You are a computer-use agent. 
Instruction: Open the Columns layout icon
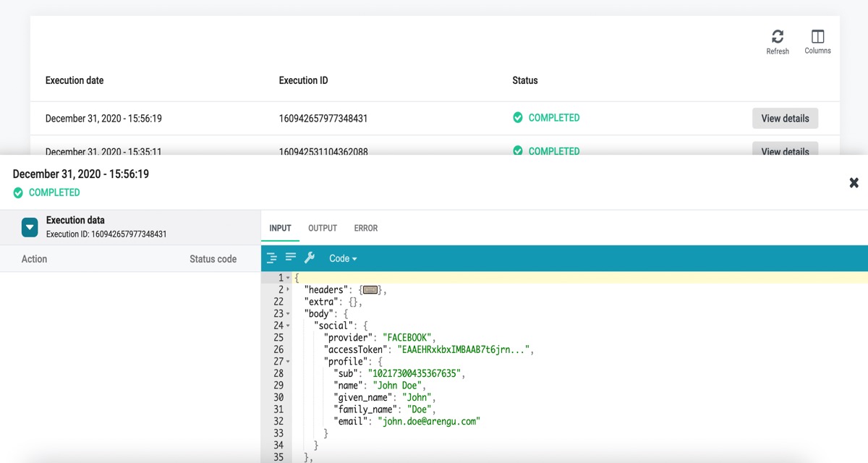coord(817,37)
